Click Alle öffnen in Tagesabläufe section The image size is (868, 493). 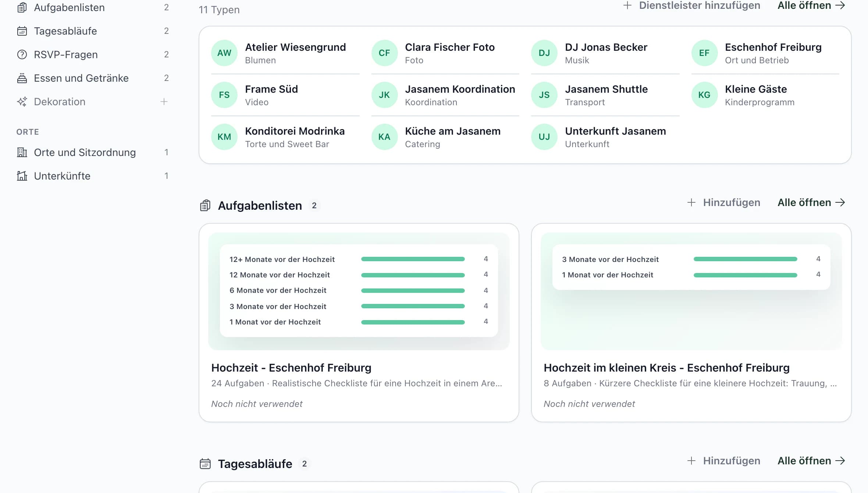click(x=811, y=461)
